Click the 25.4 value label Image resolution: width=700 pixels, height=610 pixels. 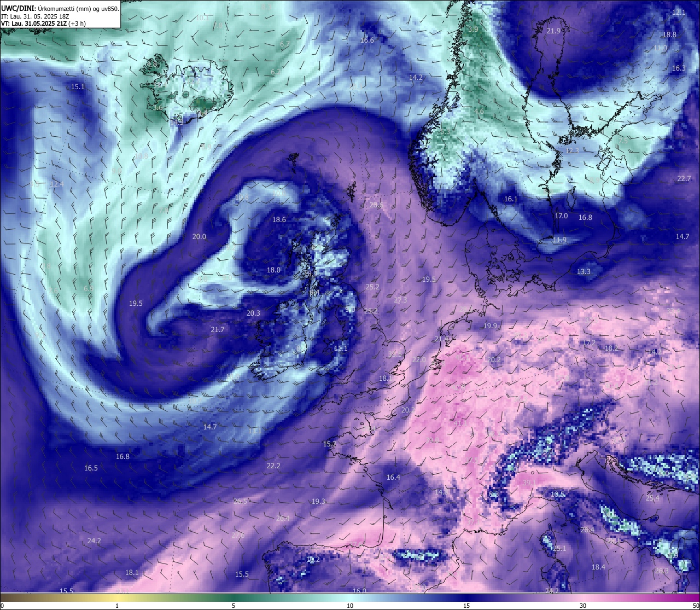(652, 498)
